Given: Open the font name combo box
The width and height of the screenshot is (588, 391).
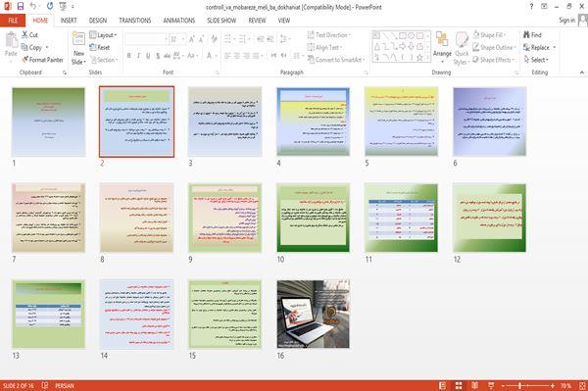Looking at the screenshot, I should click(x=146, y=39).
